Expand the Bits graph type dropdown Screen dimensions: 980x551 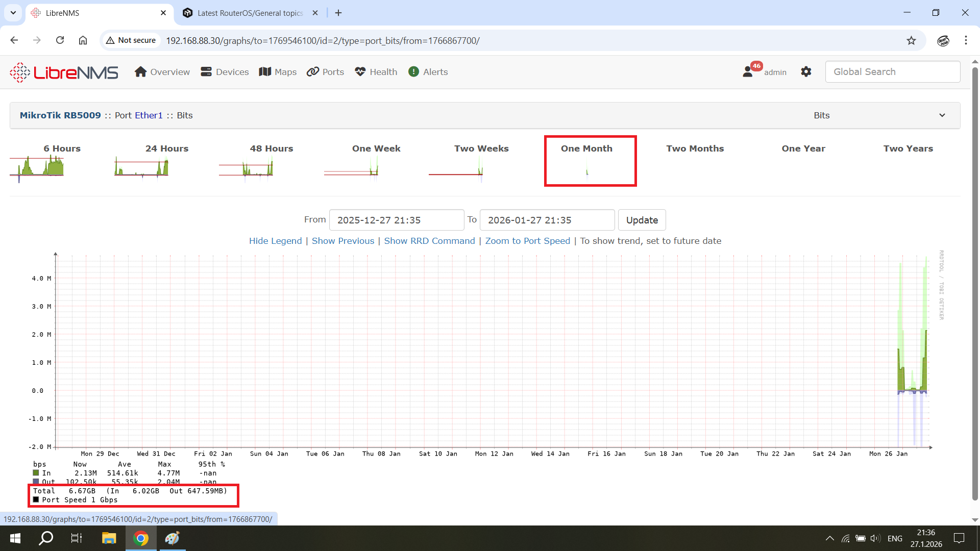942,115
